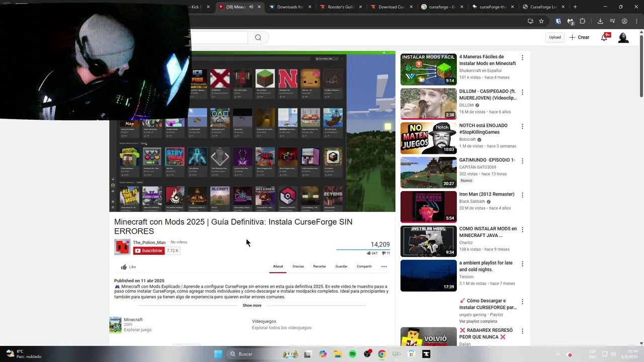Switch to the 'curseForge-tha' tab
The image size is (644, 362).
click(493, 7)
